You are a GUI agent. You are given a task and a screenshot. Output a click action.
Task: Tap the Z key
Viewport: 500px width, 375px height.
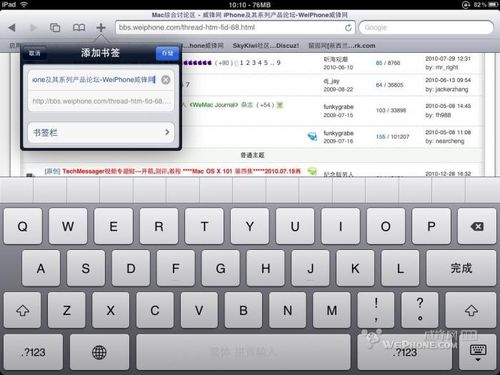coord(67,310)
